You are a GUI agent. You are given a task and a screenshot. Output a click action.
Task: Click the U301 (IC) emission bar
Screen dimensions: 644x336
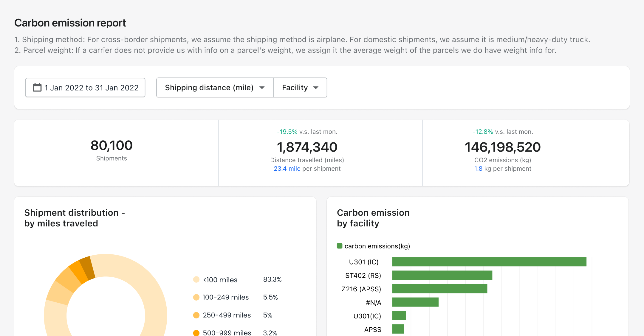(x=489, y=262)
